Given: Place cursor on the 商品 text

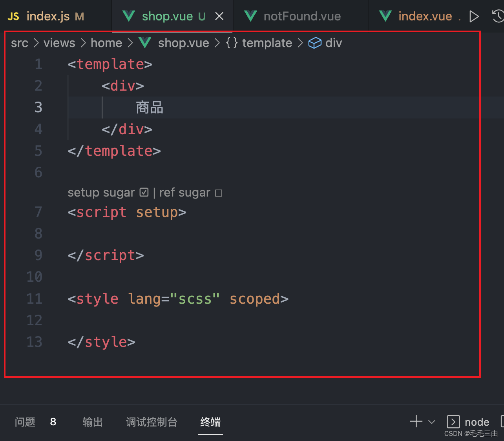Looking at the screenshot, I should click(x=150, y=107).
